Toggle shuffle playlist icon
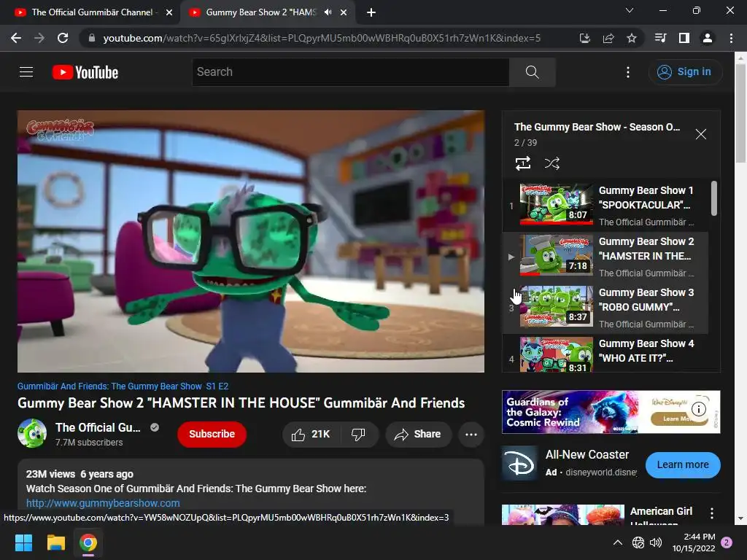747x560 pixels. click(551, 163)
